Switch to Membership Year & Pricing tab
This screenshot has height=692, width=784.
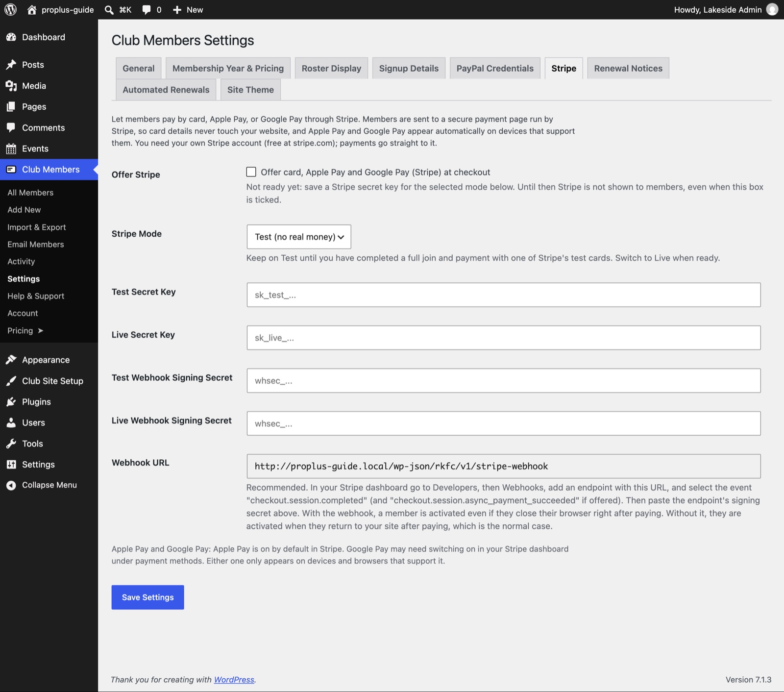pos(228,68)
